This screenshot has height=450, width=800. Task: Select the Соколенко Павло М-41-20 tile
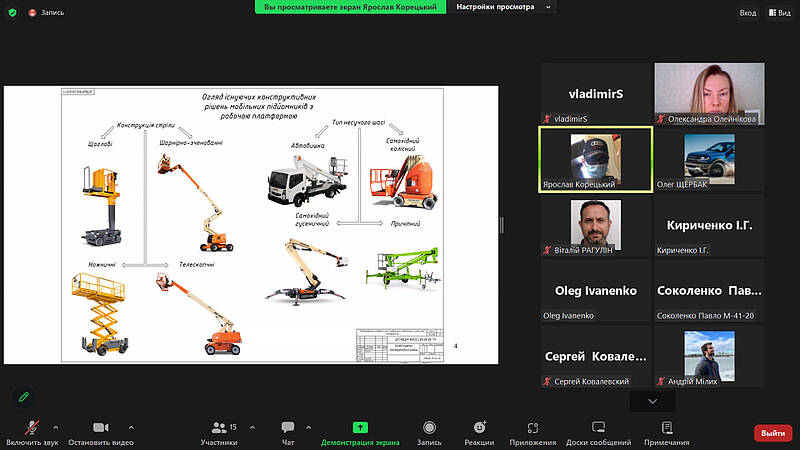(x=709, y=291)
